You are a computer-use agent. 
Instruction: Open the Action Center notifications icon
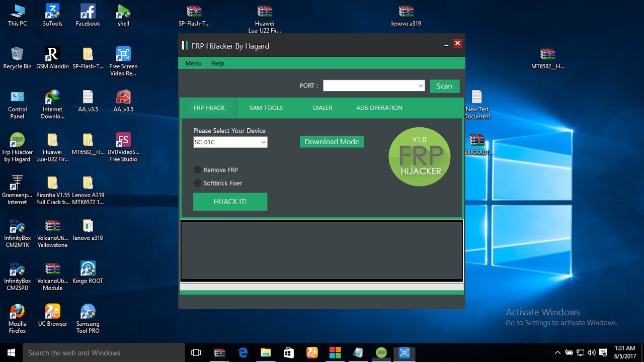pyautogui.click(x=603, y=352)
